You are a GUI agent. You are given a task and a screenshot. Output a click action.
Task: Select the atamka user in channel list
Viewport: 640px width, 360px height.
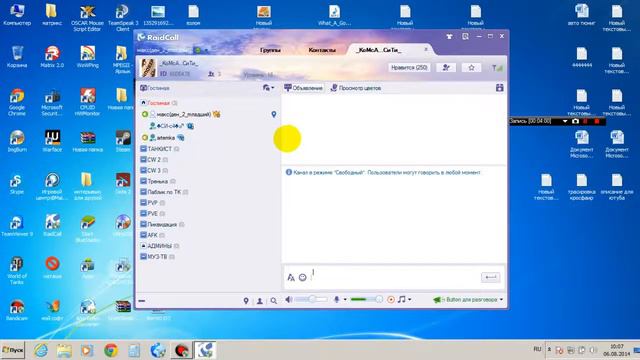[164, 138]
